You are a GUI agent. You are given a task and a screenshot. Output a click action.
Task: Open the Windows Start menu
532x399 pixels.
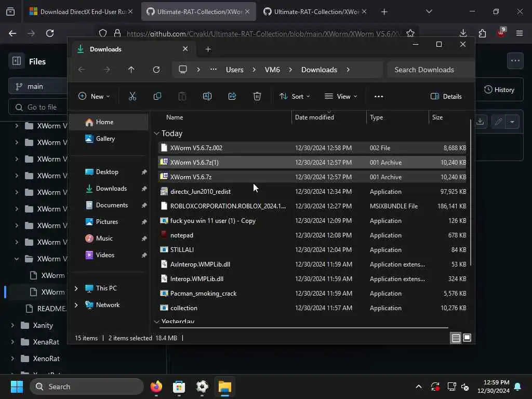(x=17, y=387)
